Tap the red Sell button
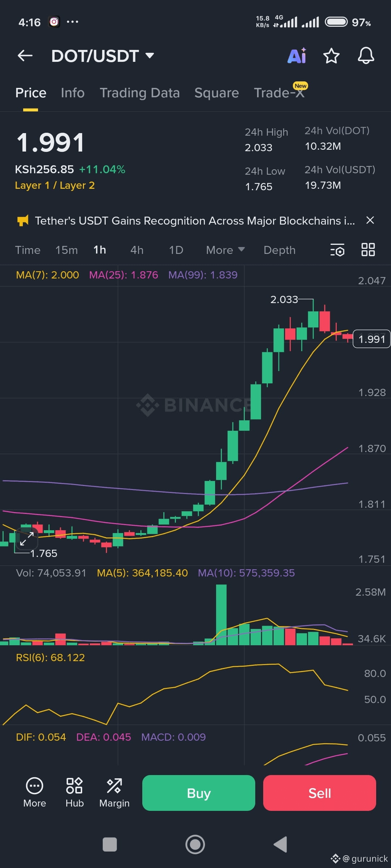Image resolution: width=391 pixels, height=868 pixels. click(x=320, y=793)
